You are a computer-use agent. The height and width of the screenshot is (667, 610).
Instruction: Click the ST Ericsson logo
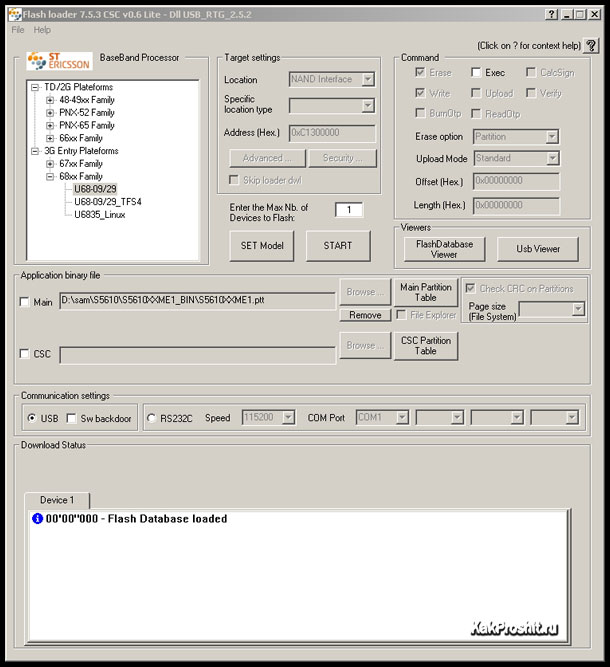pyautogui.click(x=59, y=61)
